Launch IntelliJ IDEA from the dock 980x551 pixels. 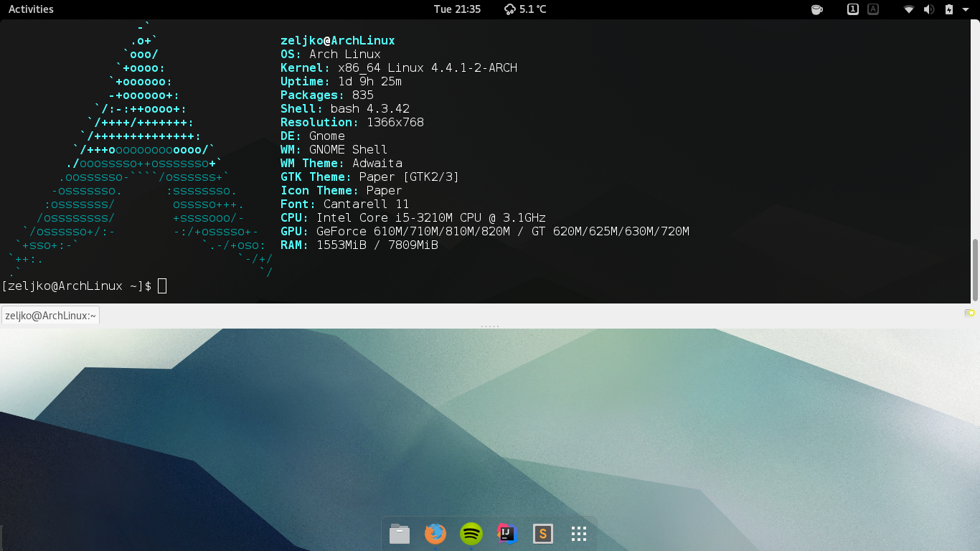[507, 534]
